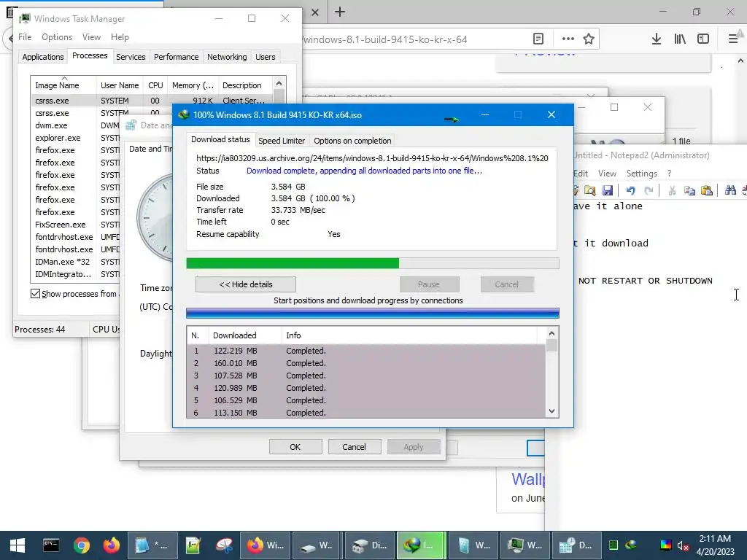The image size is (747, 560).
Task: Open the Windows Start button
Action: coord(18,545)
